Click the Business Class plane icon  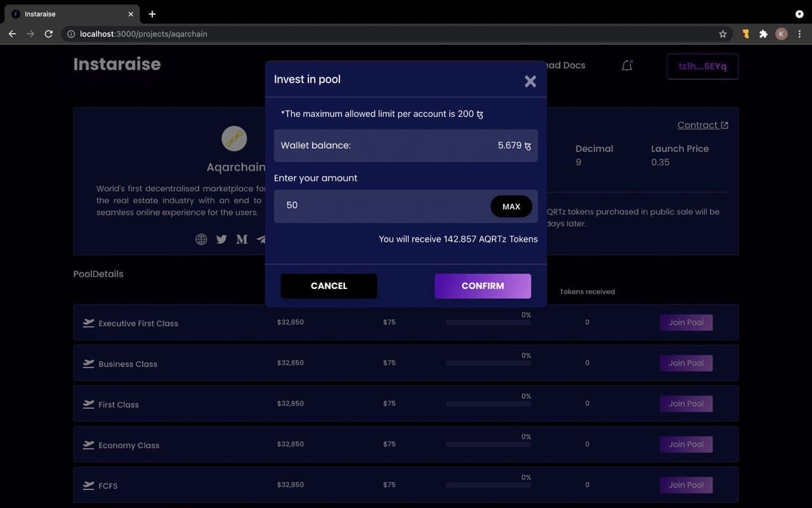click(x=89, y=363)
